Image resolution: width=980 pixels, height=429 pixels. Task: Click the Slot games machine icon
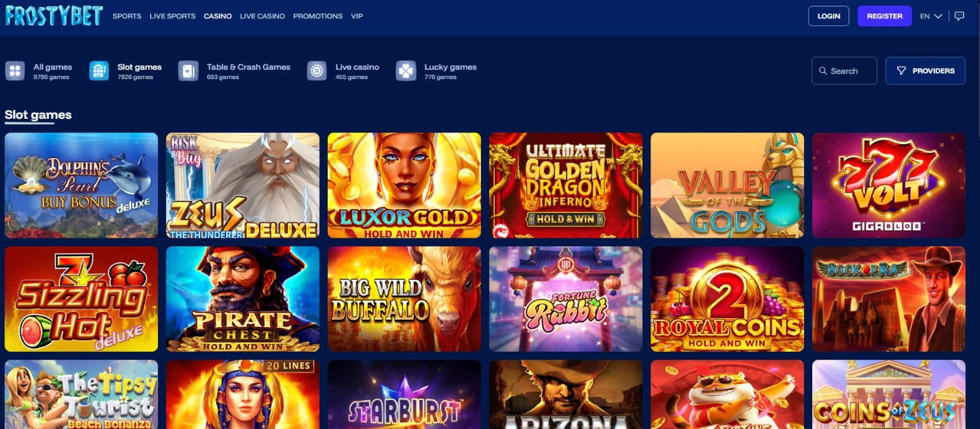point(99,71)
